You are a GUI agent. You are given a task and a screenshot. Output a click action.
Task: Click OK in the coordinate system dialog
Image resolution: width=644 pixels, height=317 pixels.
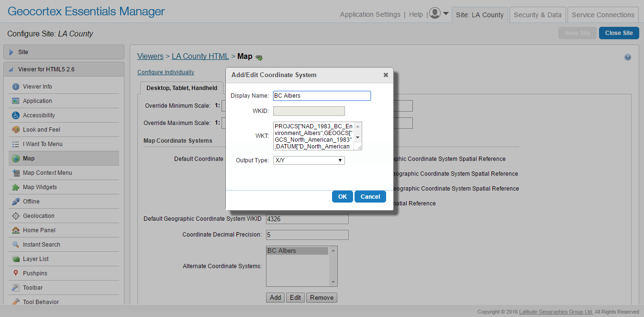(x=343, y=197)
